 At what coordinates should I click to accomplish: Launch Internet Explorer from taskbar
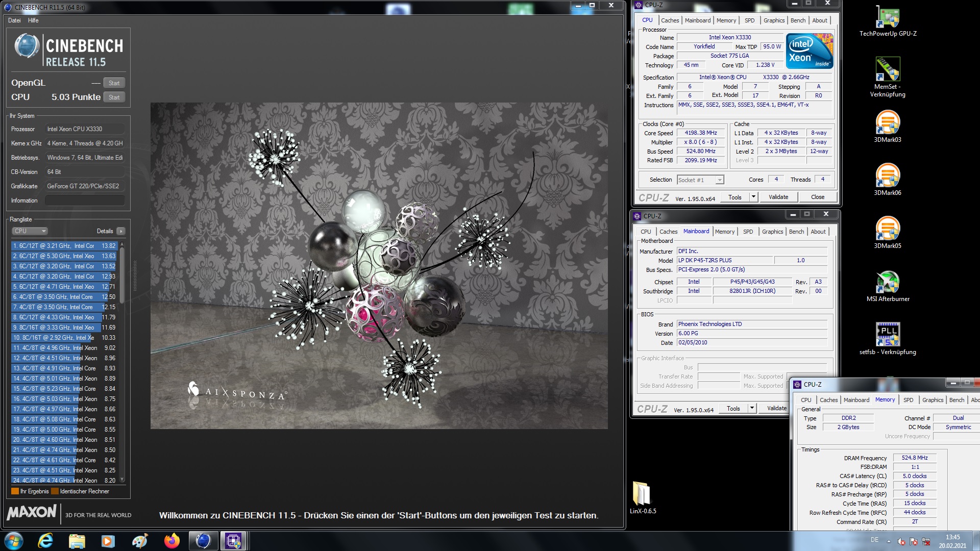(46, 541)
